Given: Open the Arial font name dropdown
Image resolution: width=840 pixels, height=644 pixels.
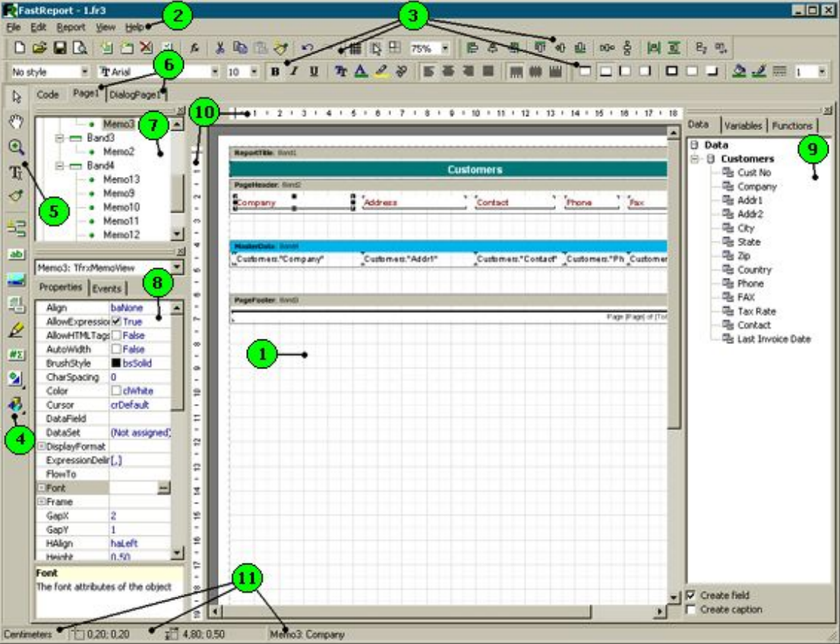Looking at the screenshot, I should tap(215, 71).
